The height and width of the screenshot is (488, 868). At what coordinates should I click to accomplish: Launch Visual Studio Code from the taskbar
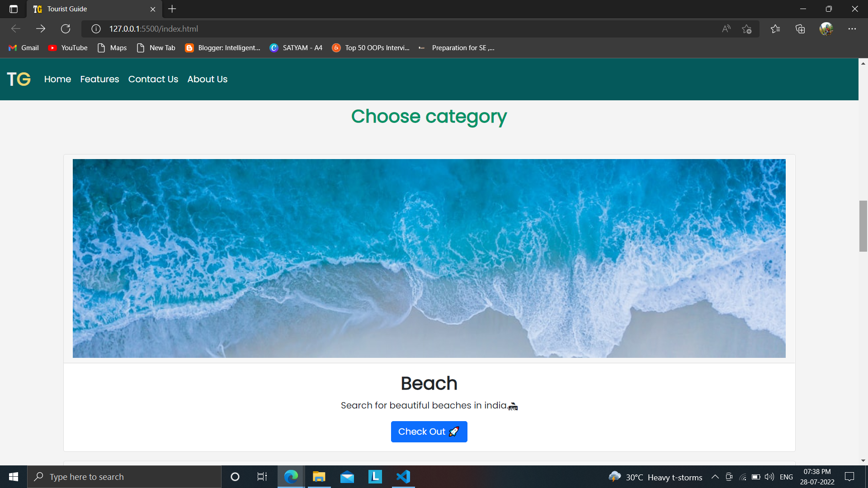(x=403, y=477)
